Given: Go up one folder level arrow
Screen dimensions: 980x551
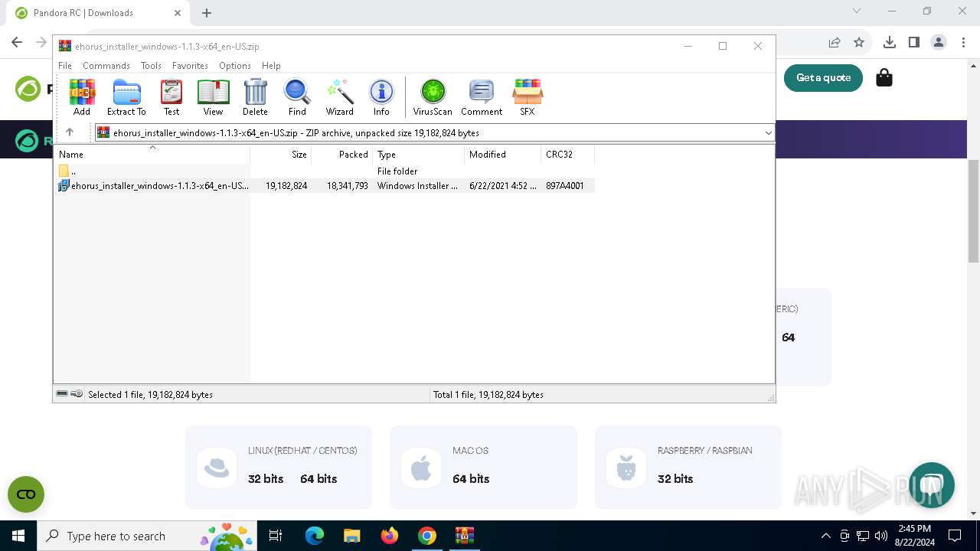Looking at the screenshot, I should tap(70, 132).
